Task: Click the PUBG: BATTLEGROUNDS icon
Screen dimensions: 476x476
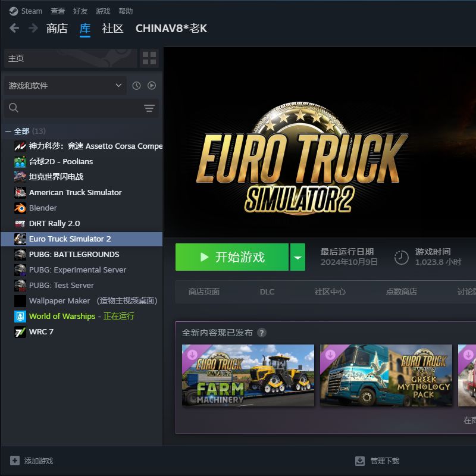Action: pos(20,255)
